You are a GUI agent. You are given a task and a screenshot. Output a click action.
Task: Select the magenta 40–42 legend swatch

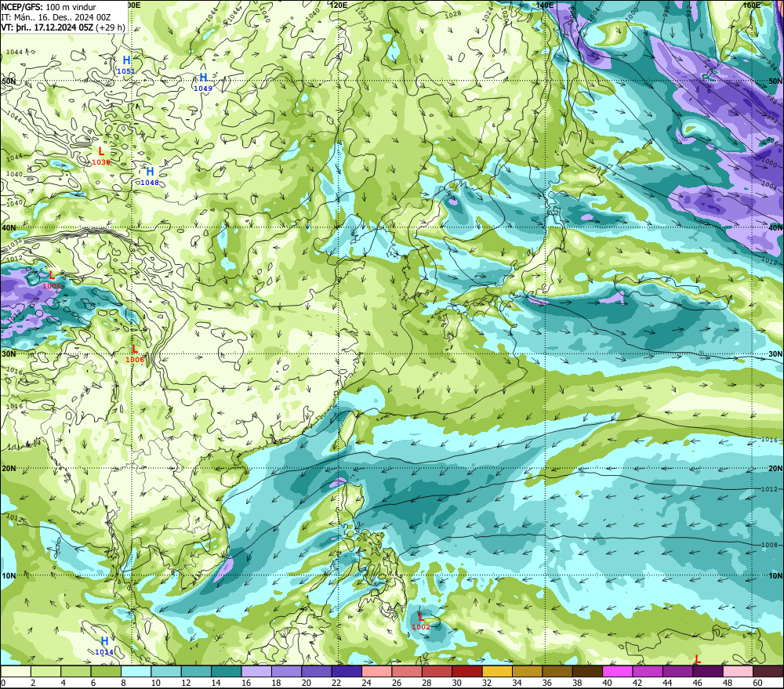pyautogui.click(x=618, y=672)
